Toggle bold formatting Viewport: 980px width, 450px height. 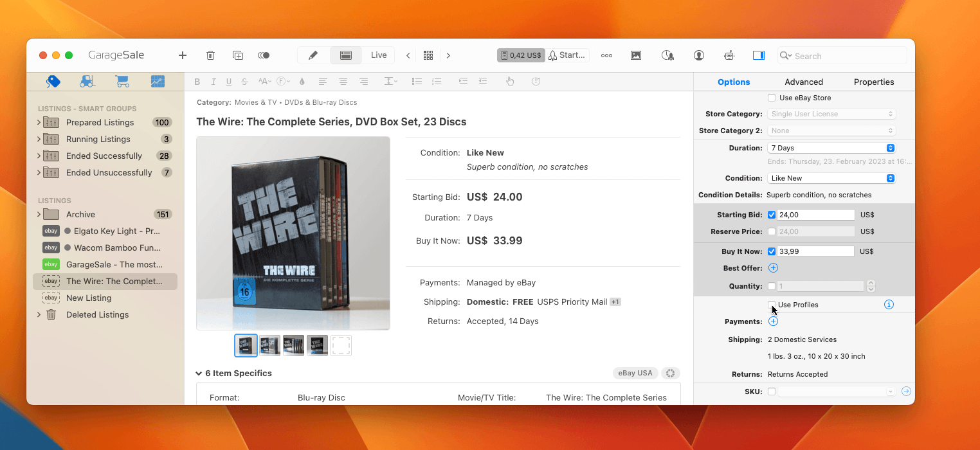[197, 82]
